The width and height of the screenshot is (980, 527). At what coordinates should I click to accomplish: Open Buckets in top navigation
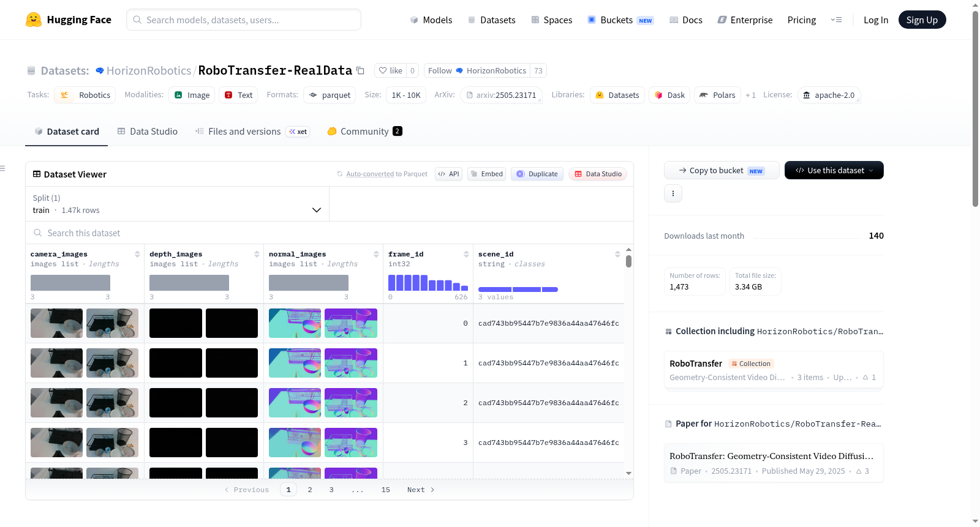click(620, 20)
